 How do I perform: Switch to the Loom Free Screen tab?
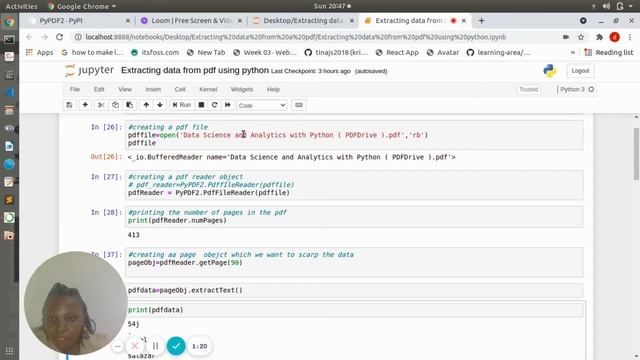(x=191, y=20)
